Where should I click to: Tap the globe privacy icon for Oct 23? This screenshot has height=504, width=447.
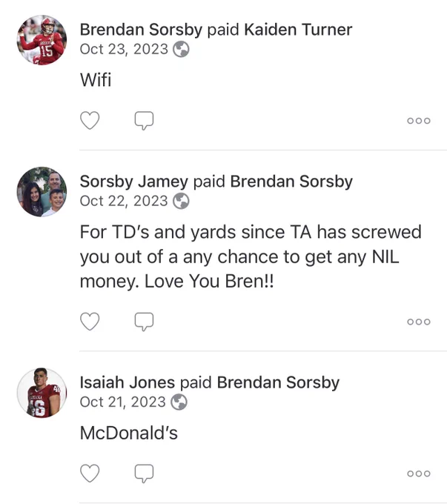pos(181,49)
